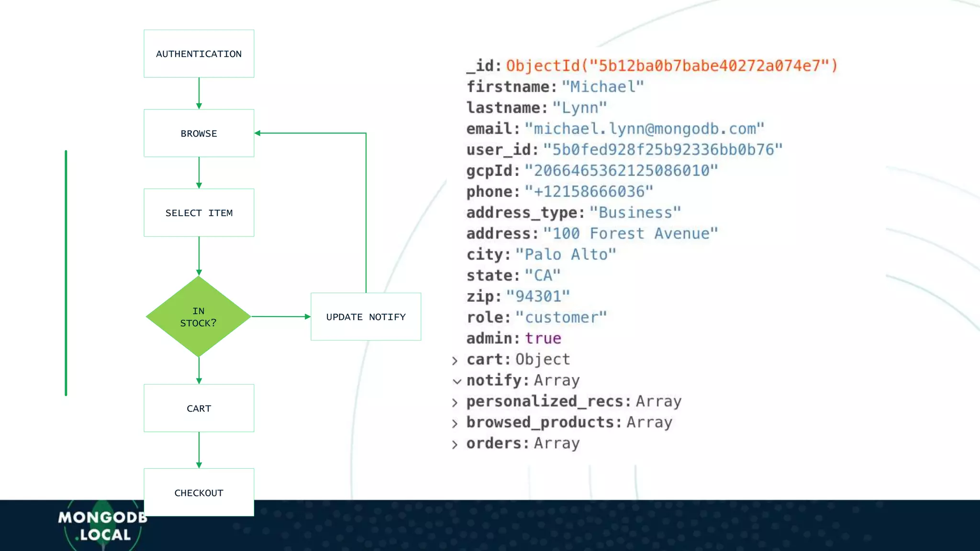The height and width of the screenshot is (551, 980).
Task: Click the UPDATE NOTIFY box
Action: click(x=366, y=317)
